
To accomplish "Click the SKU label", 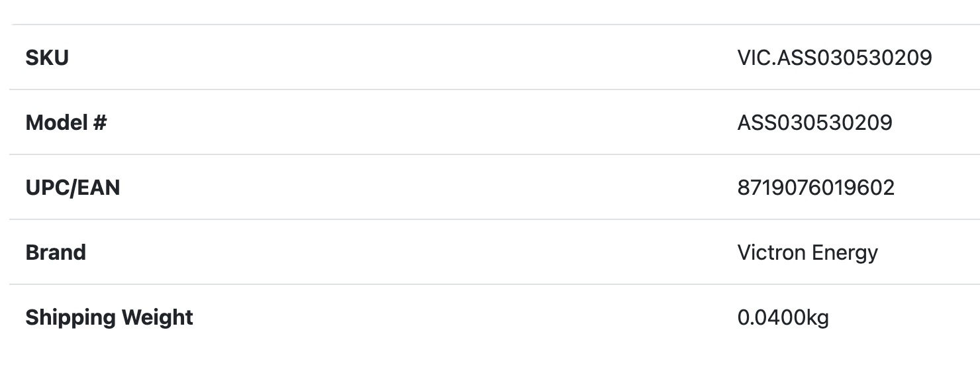I will click(46, 58).
